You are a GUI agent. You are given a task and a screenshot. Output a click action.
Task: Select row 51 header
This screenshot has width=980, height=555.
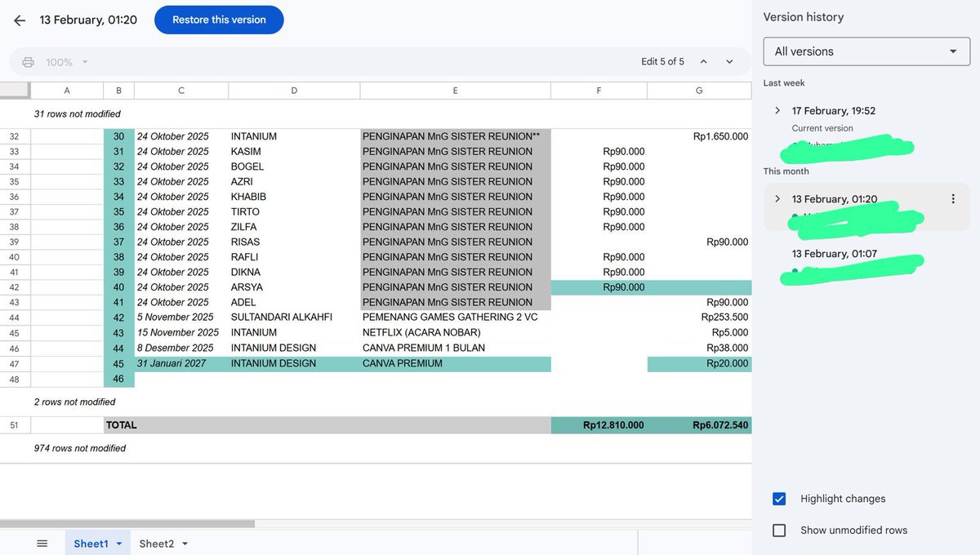15,425
